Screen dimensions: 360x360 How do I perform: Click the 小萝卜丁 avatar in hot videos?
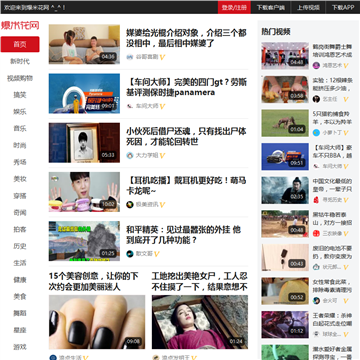pos(316,133)
